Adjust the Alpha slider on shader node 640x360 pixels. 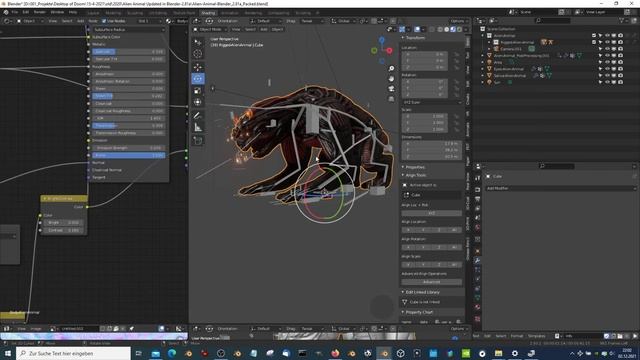[x=129, y=156]
